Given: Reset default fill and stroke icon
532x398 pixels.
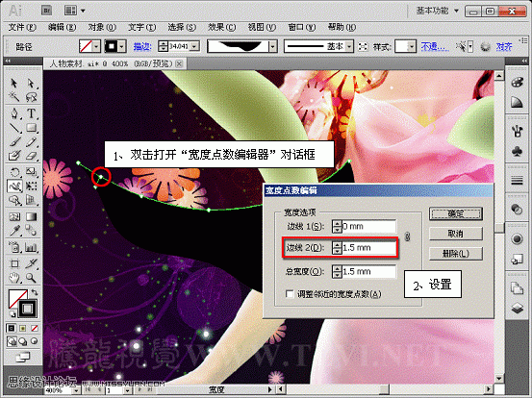Looking at the screenshot, I should [13, 314].
